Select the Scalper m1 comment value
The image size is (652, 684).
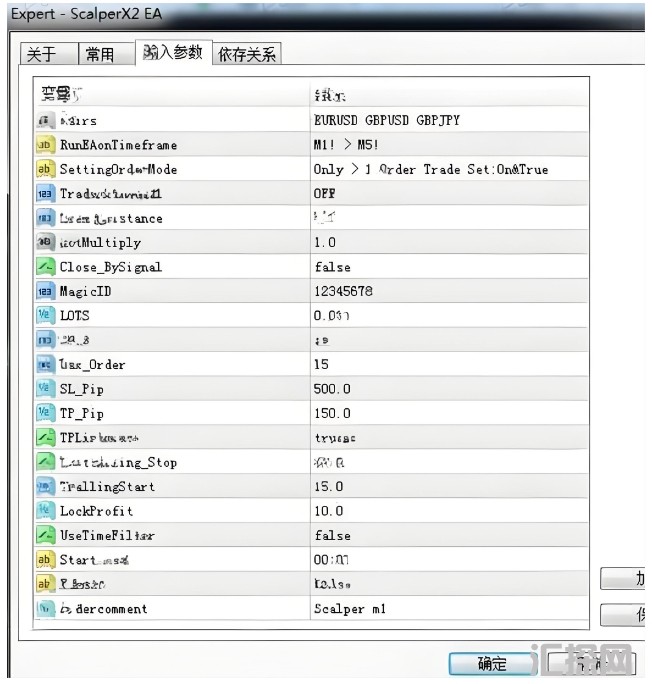click(349, 609)
